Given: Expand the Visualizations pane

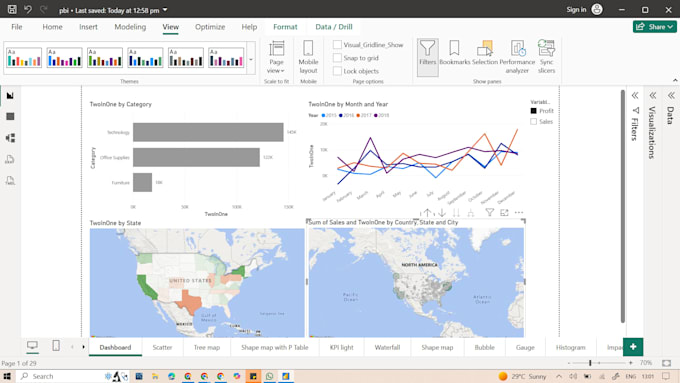Looking at the screenshot, I should coord(652,95).
